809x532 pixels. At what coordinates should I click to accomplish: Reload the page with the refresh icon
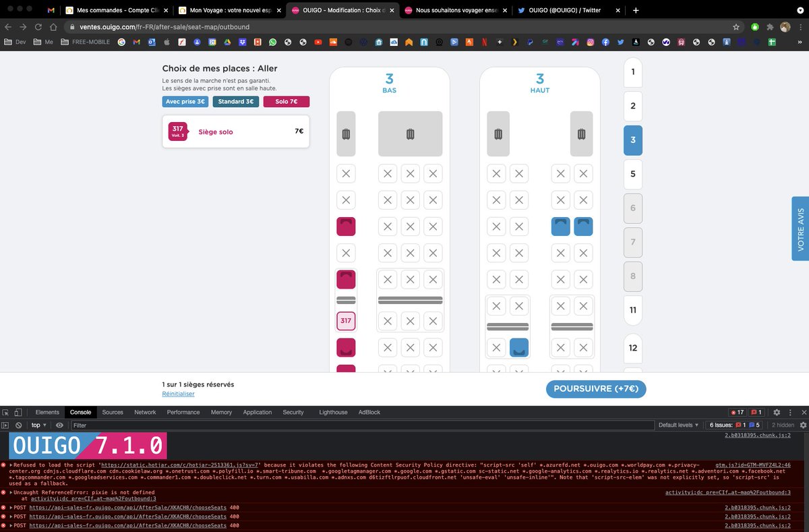[38, 27]
